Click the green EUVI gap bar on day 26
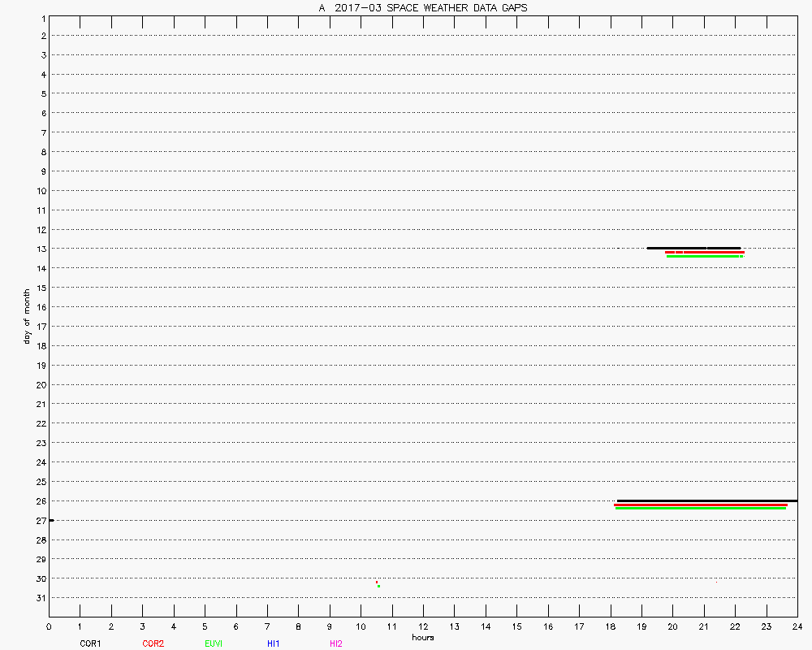The image size is (812, 650). 700,509
